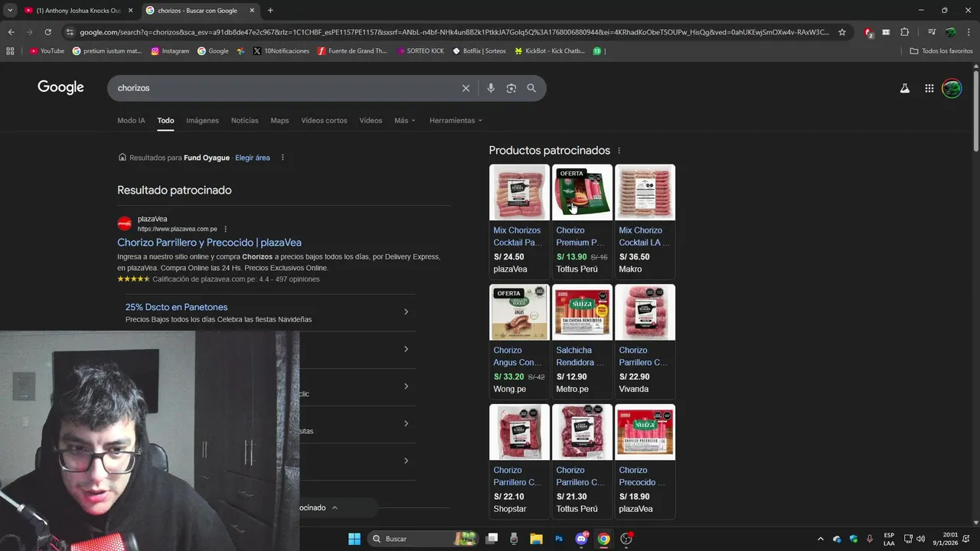
Task: Switch to Modo IA tab
Action: [x=131, y=120]
